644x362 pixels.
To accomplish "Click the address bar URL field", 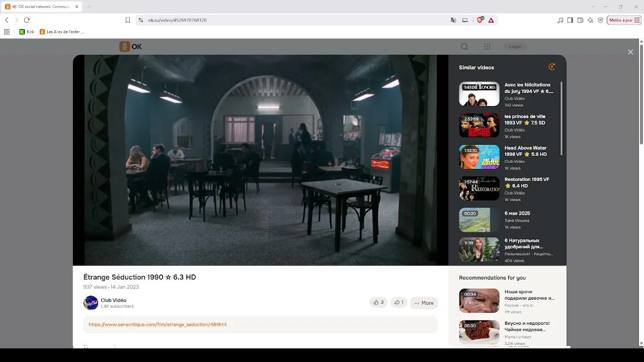I will pyautogui.click(x=297, y=20).
